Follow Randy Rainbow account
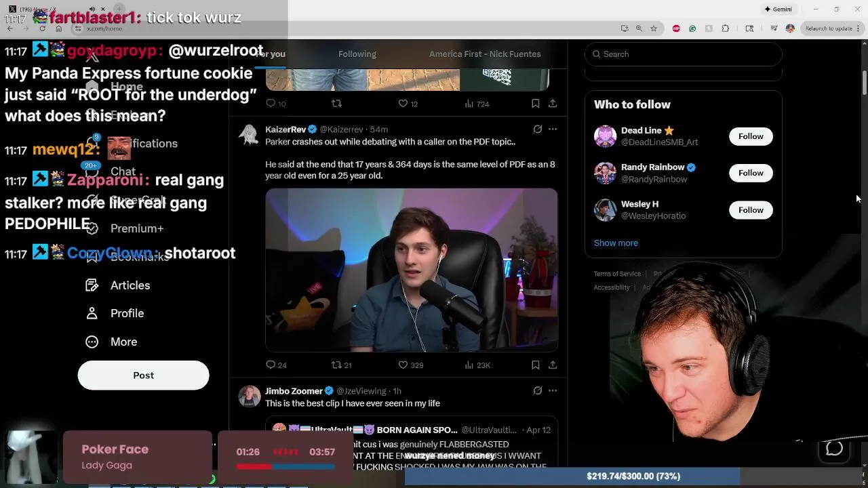Screen dimensions: 868x488 tap(751, 173)
